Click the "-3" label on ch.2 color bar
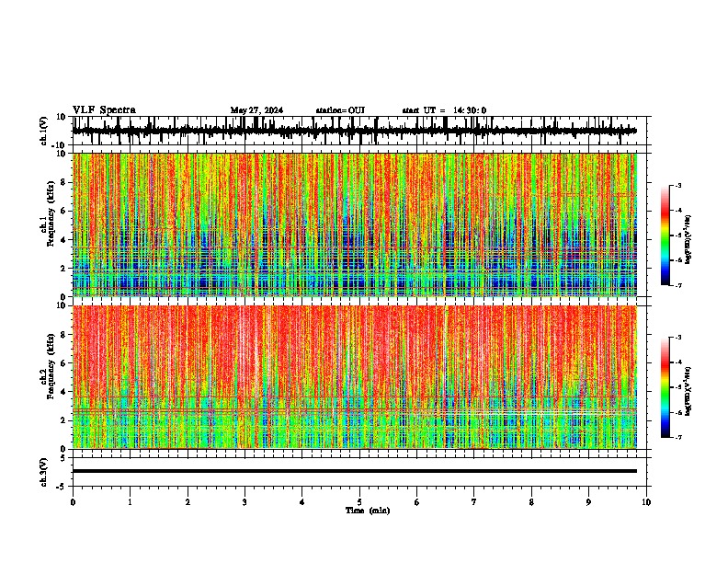 click(677, 338)
